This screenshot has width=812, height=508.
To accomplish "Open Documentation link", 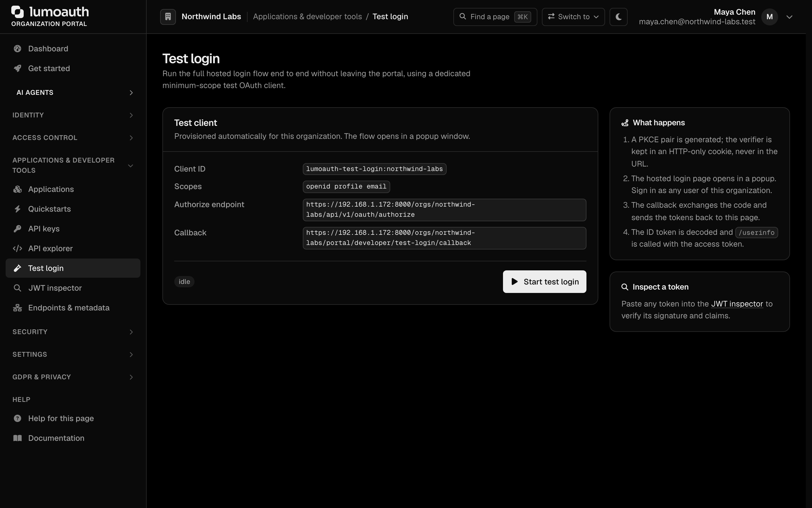I will (73, 438).
